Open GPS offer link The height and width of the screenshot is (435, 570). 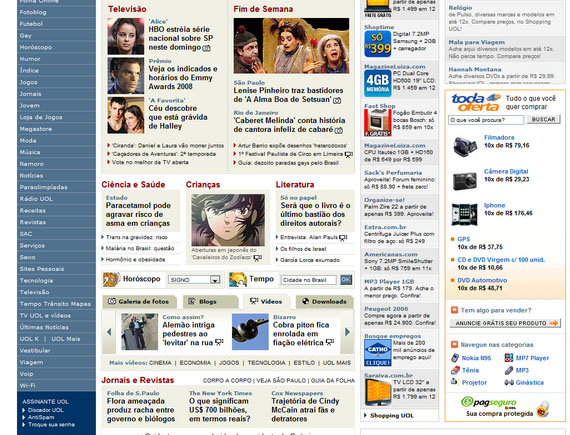click(x=463, y=239)
